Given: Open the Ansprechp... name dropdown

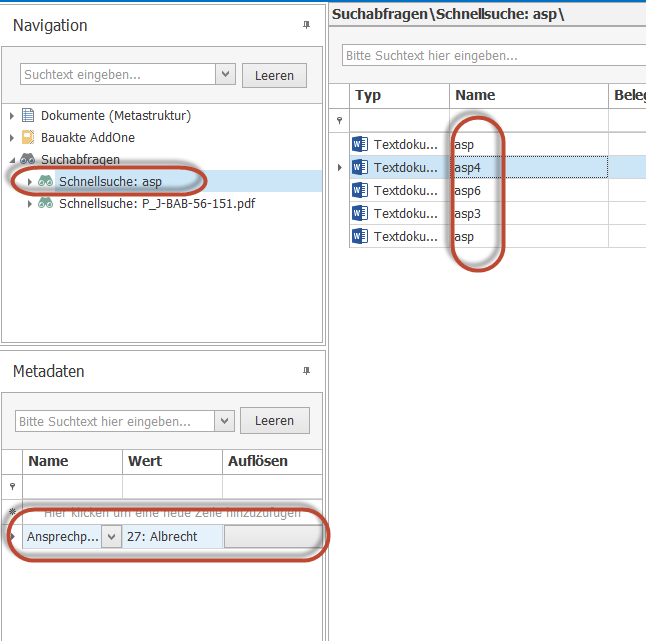Looking at the screenshot, I should pyautogui.click(x=111, y=537).
